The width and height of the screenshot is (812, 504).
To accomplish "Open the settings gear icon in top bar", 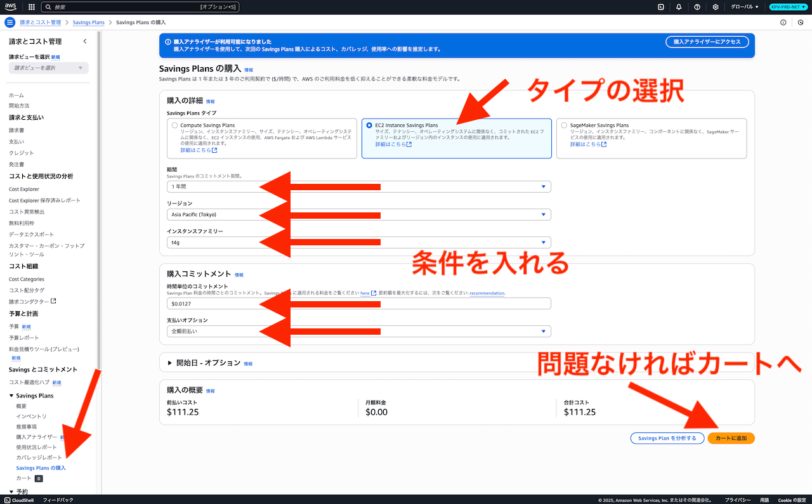I will point(716,7).
